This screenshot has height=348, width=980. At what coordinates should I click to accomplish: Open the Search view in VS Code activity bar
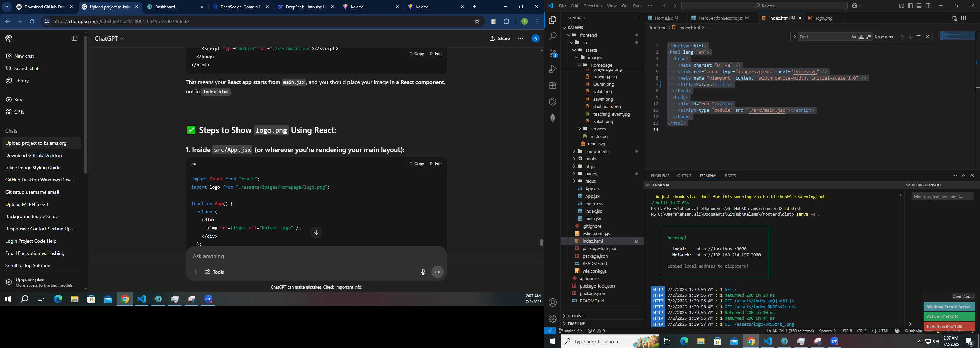tap(552, 36)
